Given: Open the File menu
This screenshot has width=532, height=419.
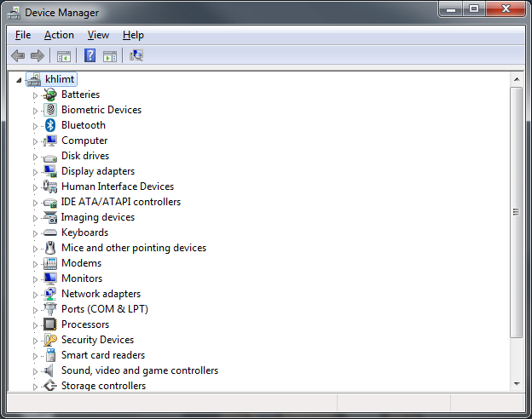Looking at the screenshot, I should coord(23,35).
